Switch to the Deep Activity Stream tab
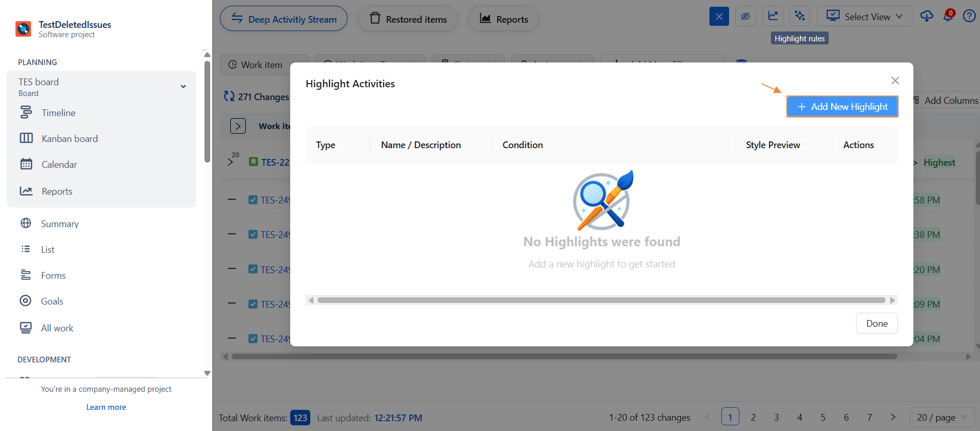The height and width of the screenshot is (431, 980). click(x=283, y=19)
